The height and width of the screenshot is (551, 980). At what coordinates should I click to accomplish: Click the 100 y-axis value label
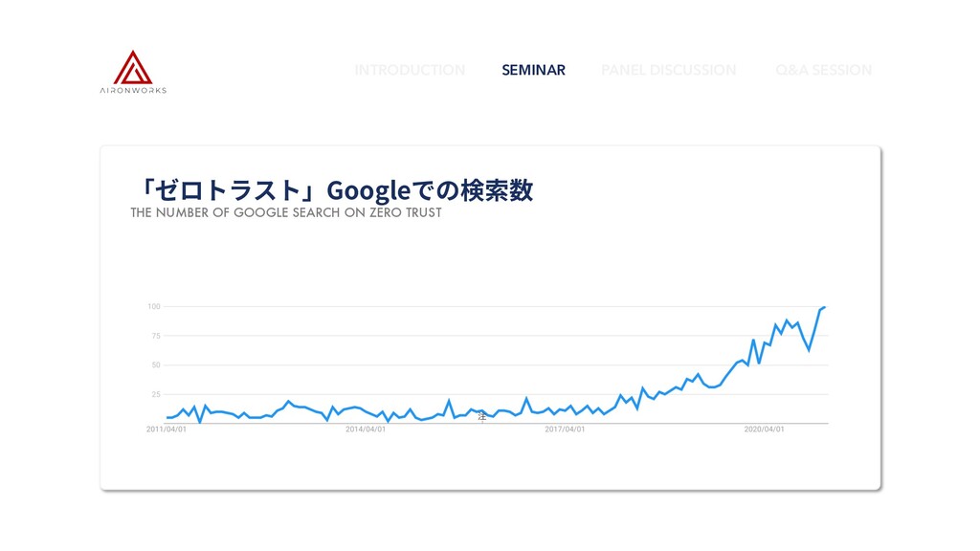click(154, 307)
